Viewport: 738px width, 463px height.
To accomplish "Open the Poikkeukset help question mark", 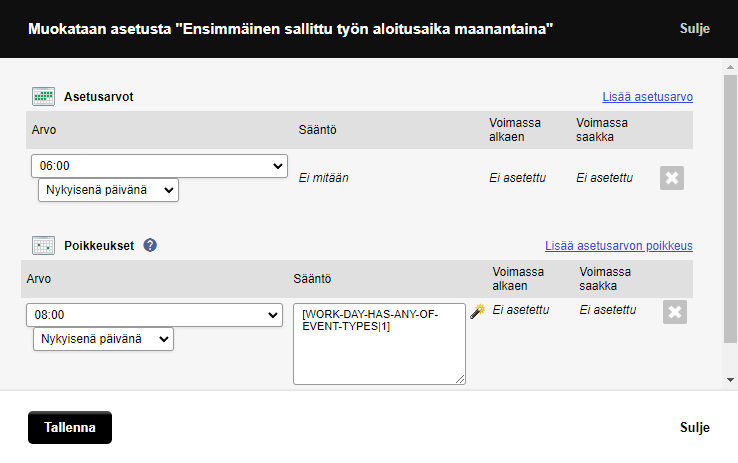I will [x=150, y=245].
